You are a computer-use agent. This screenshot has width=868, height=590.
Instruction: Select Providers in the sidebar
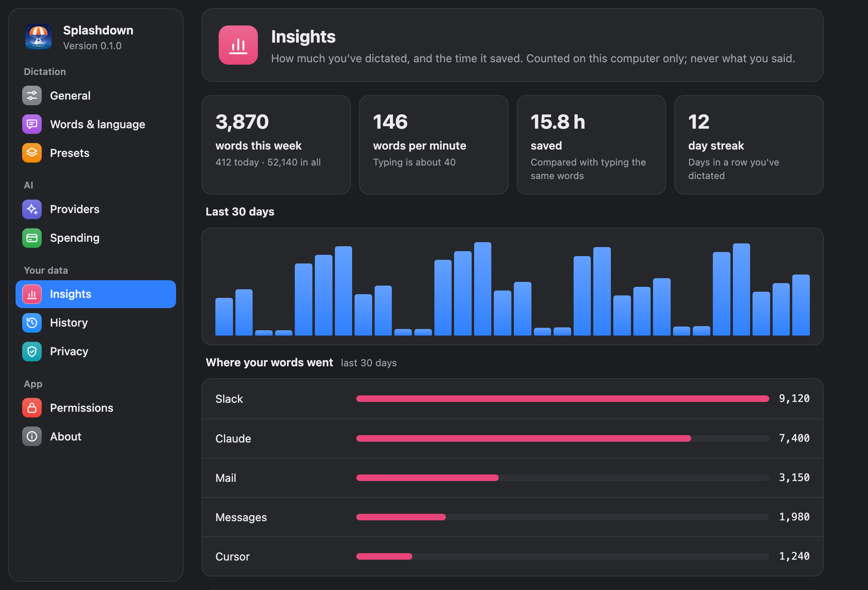(x=96, y=209)
